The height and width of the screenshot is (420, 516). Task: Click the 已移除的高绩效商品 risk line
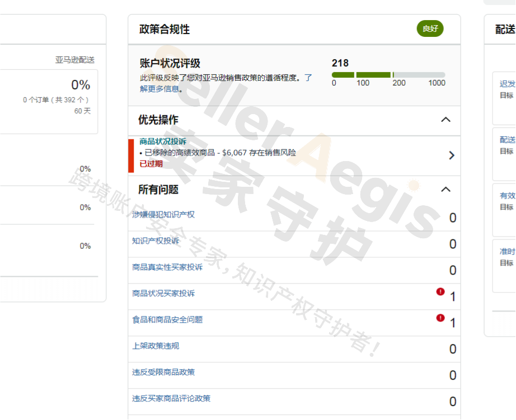tap(218, 153)
